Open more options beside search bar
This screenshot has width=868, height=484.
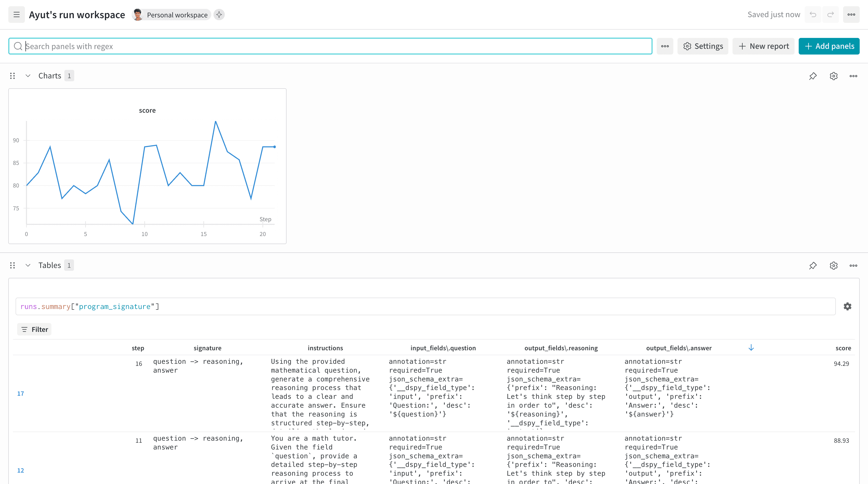click(x=665, y=46)
